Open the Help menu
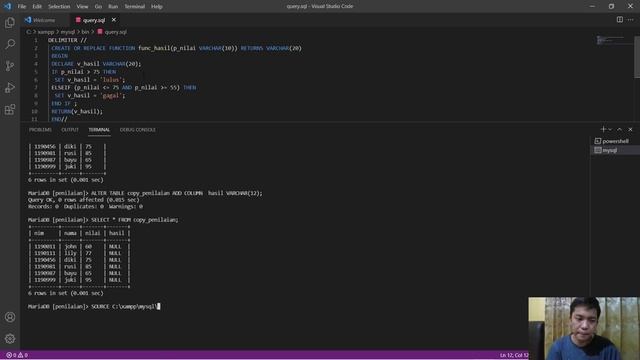This screenshot has width=640, height=360. click(x=157, y=6)
